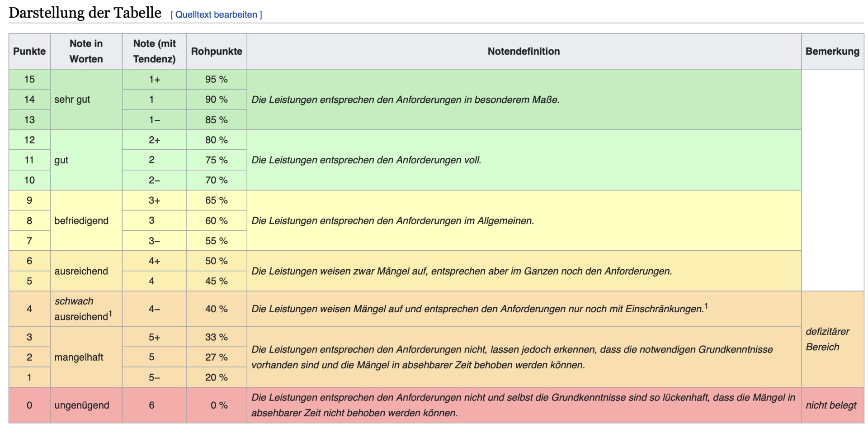Select the "mangelhaft" grade cell
Image resolution: width=868 pixels, height=429 pixels.
coord(79,357)
